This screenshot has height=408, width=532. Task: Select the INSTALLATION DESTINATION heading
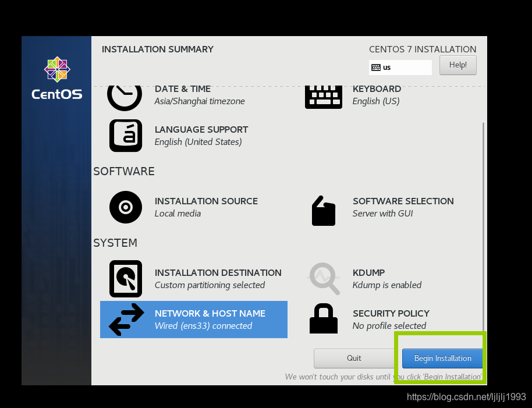218,272
